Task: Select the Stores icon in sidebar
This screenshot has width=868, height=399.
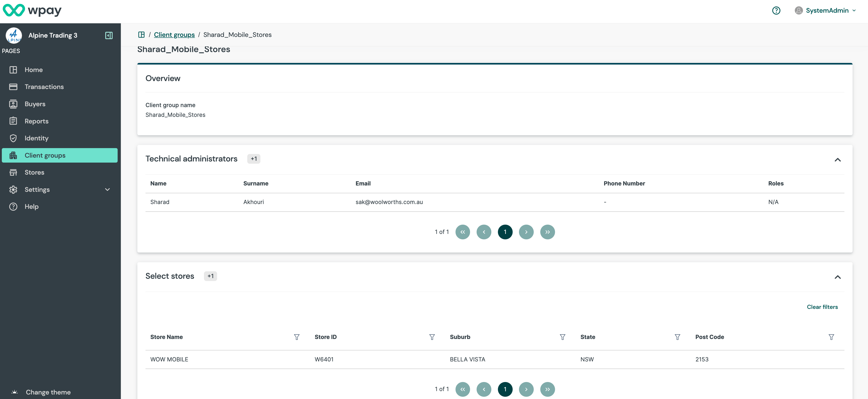Action: [13, 172]
